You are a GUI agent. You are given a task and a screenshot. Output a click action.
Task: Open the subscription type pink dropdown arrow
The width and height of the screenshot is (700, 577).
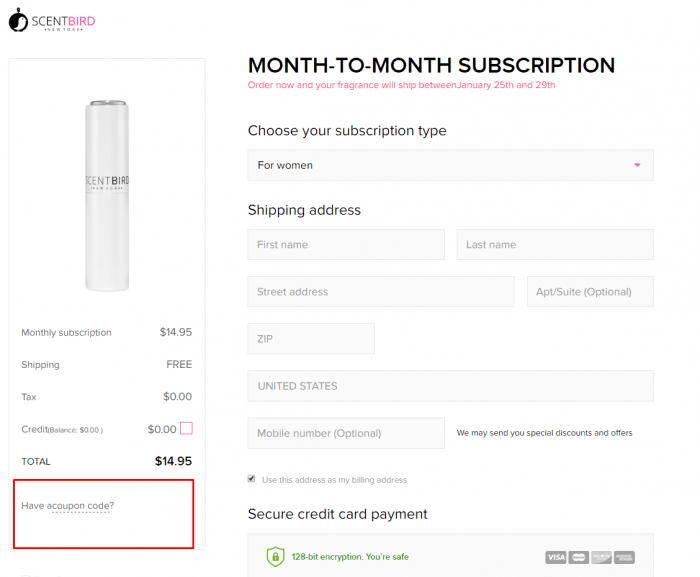(637, 165)
